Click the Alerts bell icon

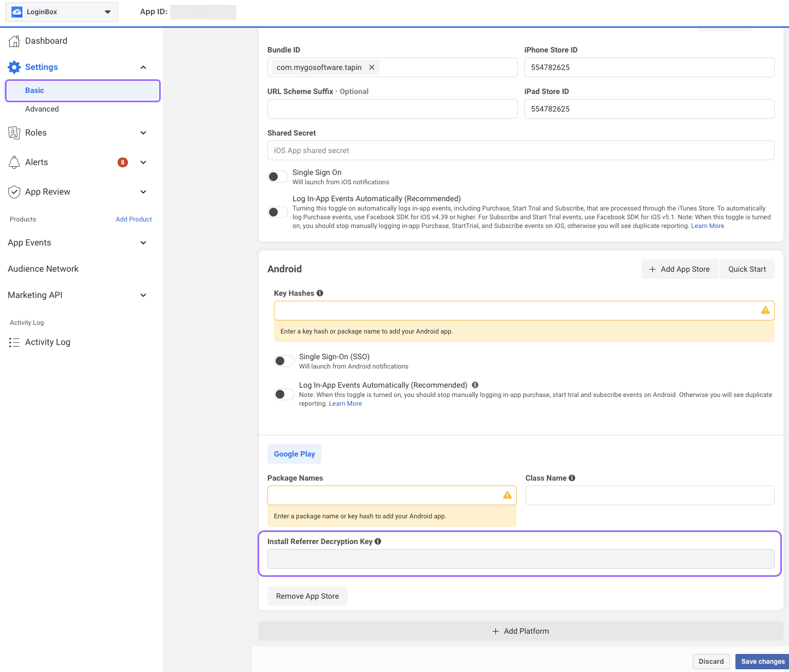point(14,162)
